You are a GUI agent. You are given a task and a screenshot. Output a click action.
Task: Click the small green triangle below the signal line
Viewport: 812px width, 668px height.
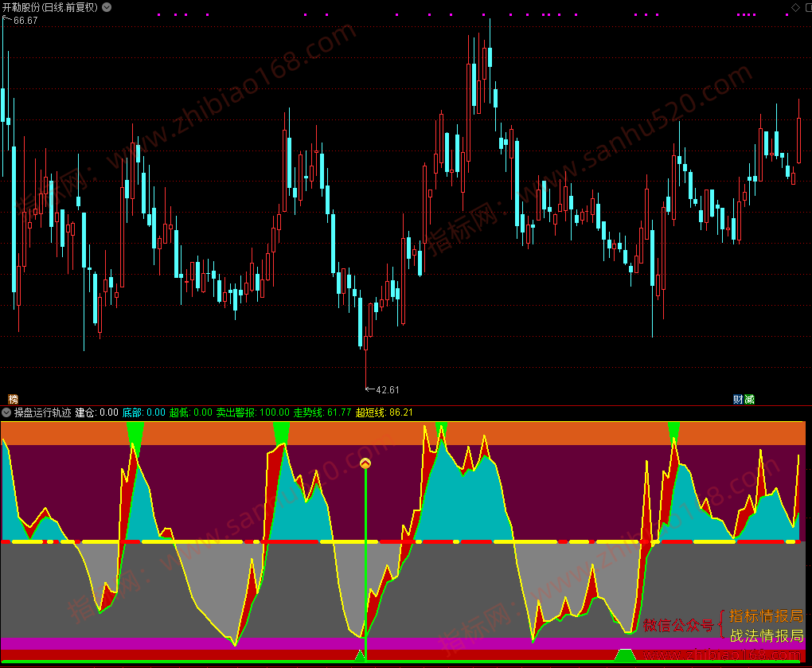click(x=360, y=656)
